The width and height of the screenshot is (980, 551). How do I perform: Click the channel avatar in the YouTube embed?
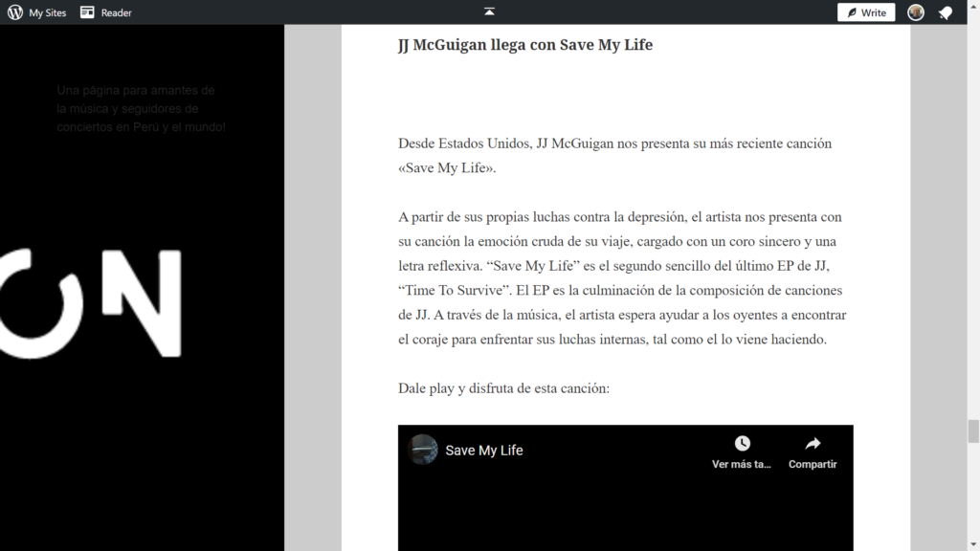(x=423, y=450)
